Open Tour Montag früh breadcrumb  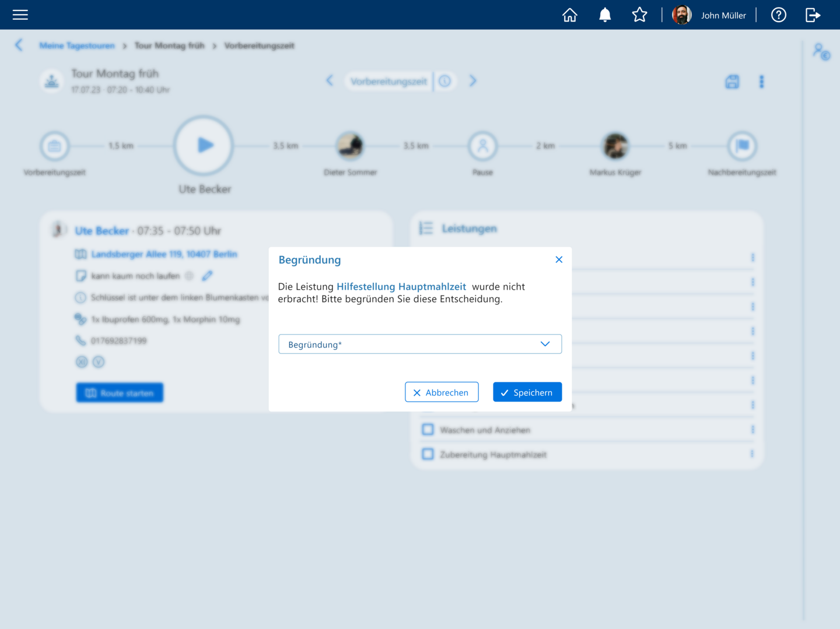click(170, 45)
